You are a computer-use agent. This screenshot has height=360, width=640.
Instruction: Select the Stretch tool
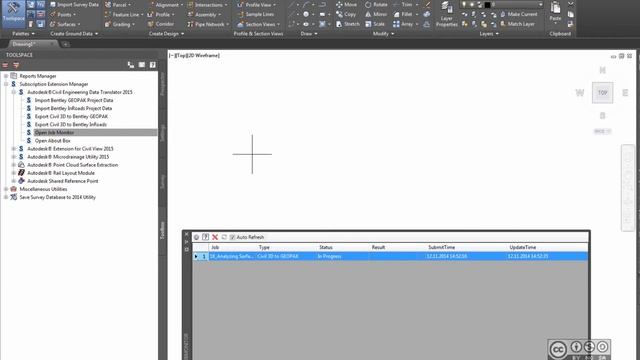pos(348,24)
